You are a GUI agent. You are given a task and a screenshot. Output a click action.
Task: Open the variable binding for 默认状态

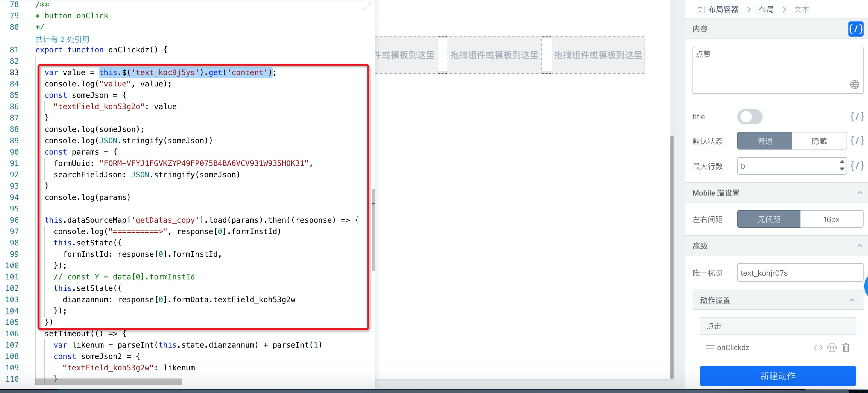(857, 141)
